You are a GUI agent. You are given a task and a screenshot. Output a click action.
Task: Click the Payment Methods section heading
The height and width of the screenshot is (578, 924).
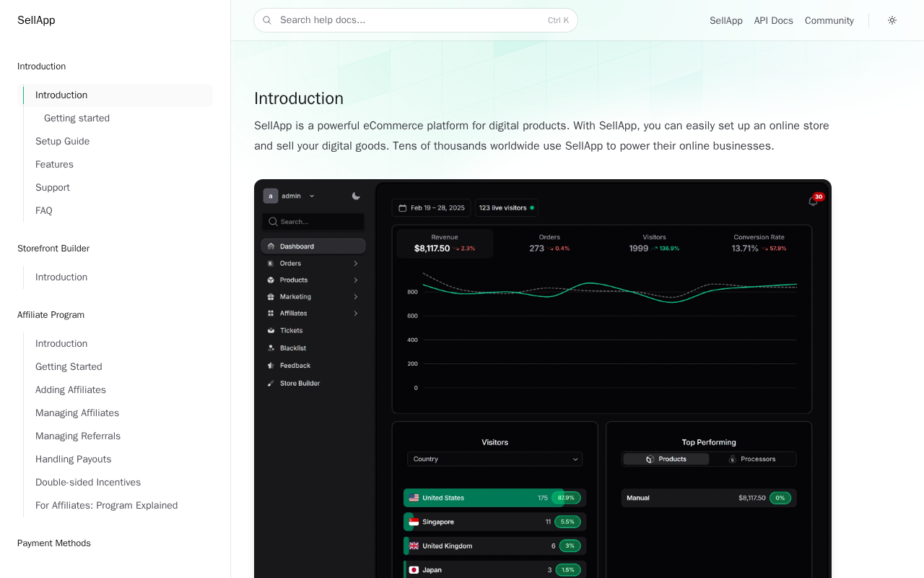tap(54, 543)
